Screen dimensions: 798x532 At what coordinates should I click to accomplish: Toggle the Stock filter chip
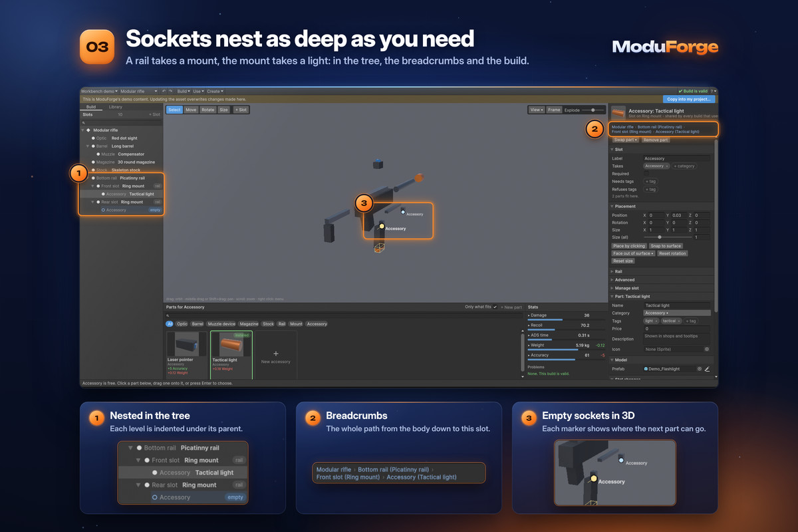(268, 324)
